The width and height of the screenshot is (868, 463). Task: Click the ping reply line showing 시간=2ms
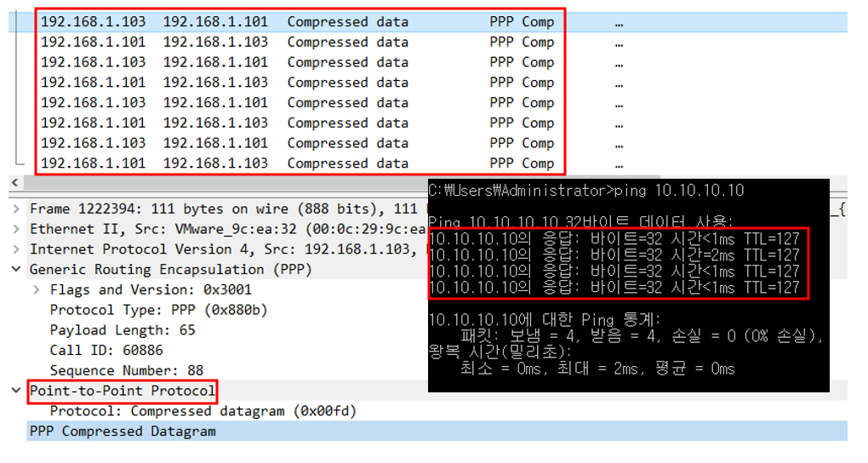[x=614, y=256]
